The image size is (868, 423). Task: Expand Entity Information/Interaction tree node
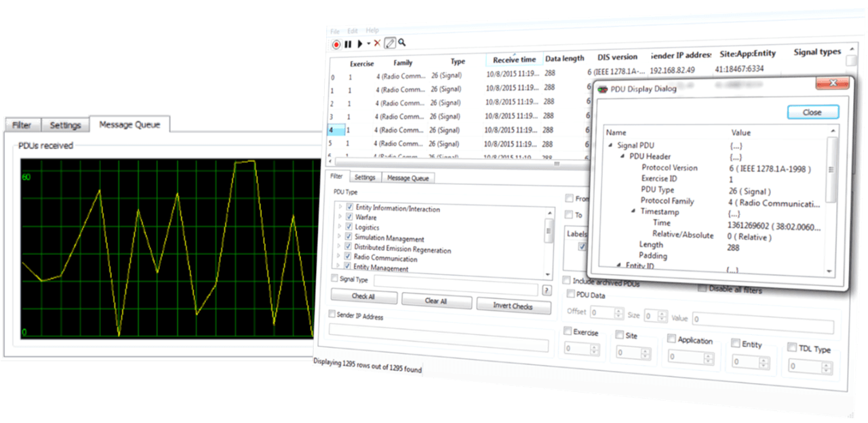pyautogui.click(x=340, y=207)
